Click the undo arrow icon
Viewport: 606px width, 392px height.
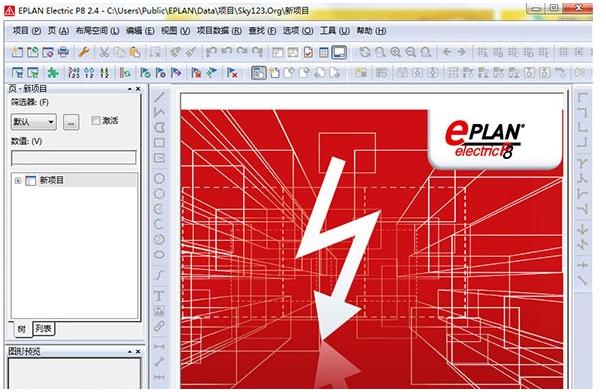[x=211, y=52]
